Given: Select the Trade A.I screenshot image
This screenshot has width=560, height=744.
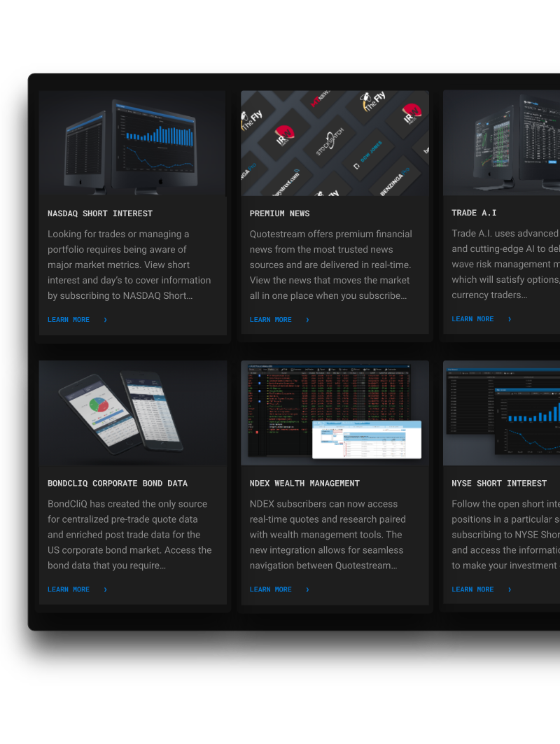Looking at the screenshot, I should point(501,143).
